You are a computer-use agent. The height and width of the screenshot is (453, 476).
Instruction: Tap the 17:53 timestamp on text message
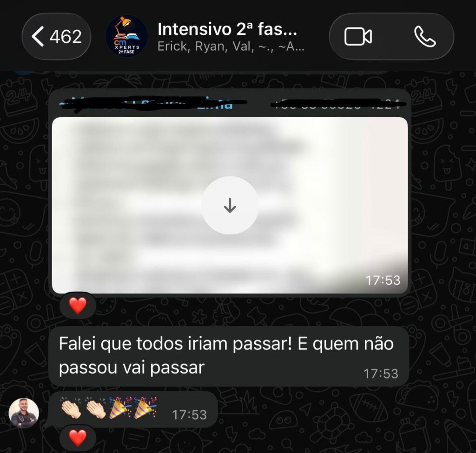click(x=381, y=374)
